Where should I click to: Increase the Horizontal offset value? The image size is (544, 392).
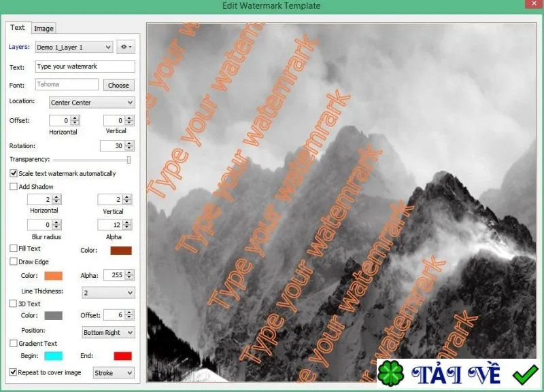point(75,118)
